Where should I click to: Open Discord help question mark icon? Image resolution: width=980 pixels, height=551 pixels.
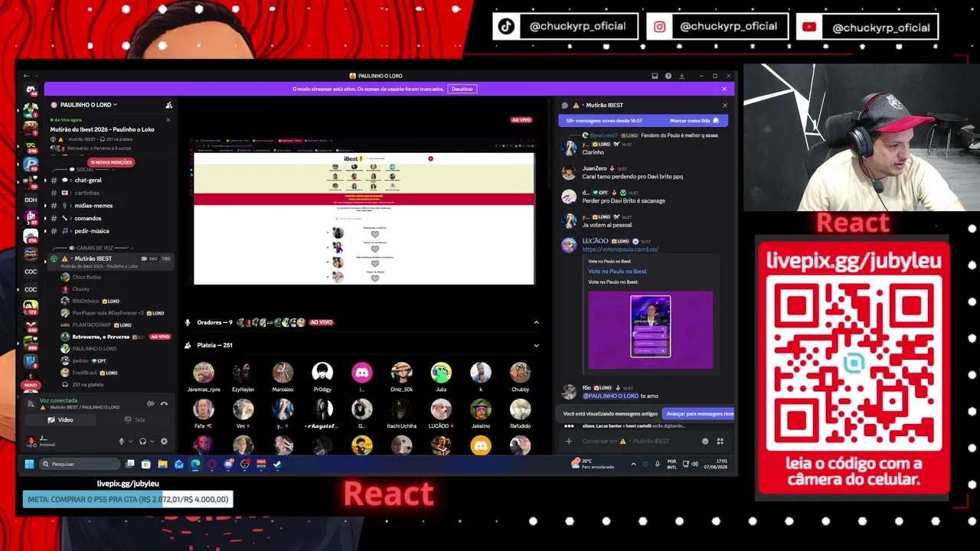[x=668, y=76]
